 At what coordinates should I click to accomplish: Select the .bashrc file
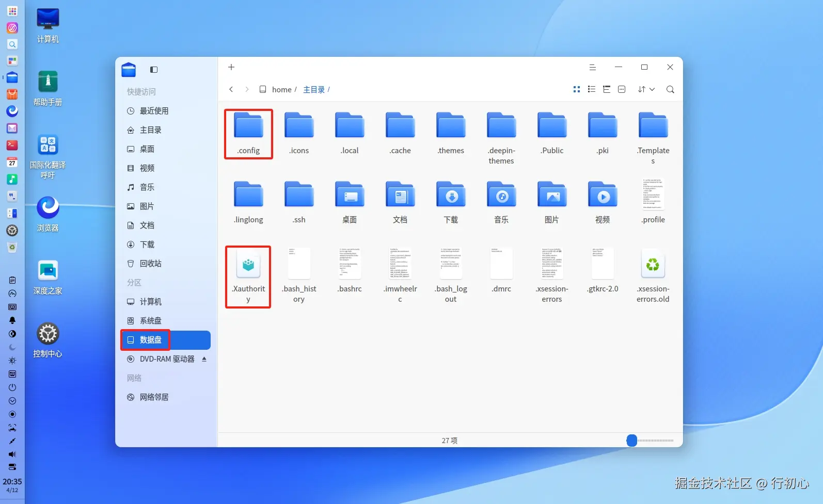click(350, 271)
